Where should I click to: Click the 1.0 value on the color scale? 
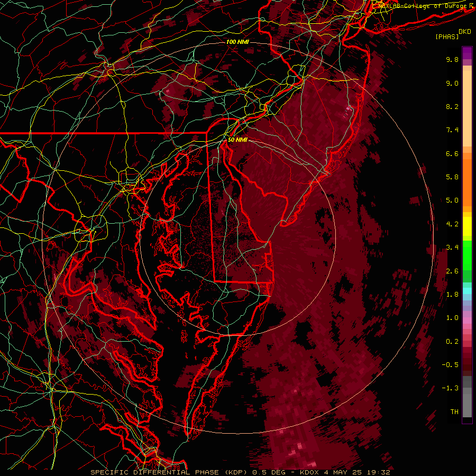452,318
